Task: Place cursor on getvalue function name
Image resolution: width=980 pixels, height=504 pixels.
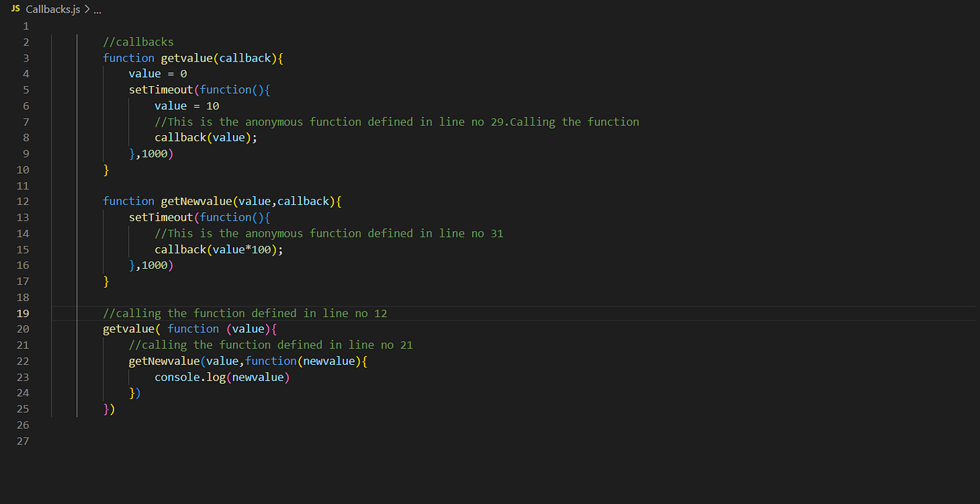Action: [186, 57]
